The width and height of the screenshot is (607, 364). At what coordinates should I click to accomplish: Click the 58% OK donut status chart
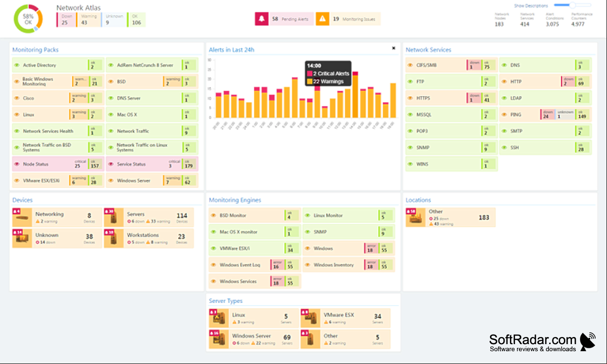[x=28, y=19]
